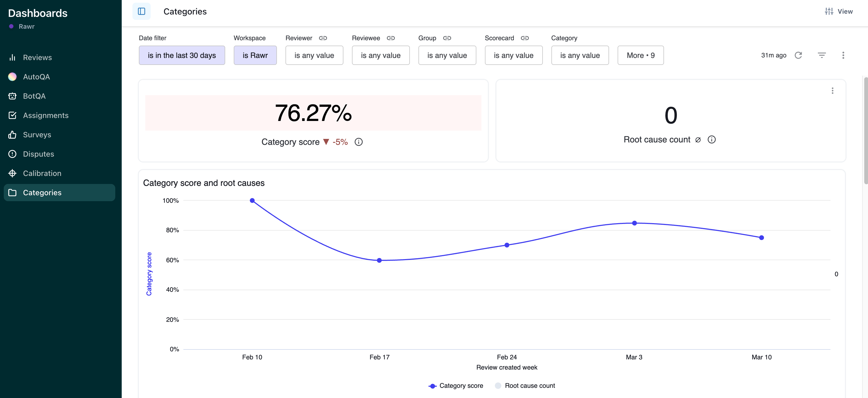
Task: Toggle the sidebar panel icon
Action: pyautogui.click(x=142, y=12)
